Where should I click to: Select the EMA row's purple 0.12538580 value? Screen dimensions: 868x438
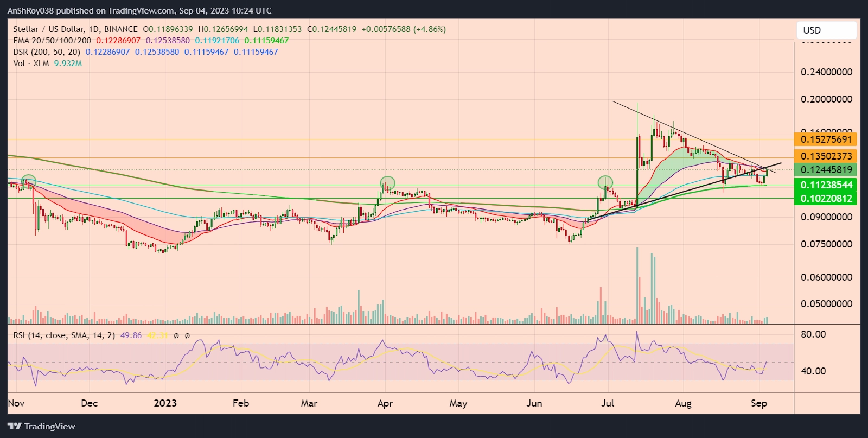tap(168, 41)
